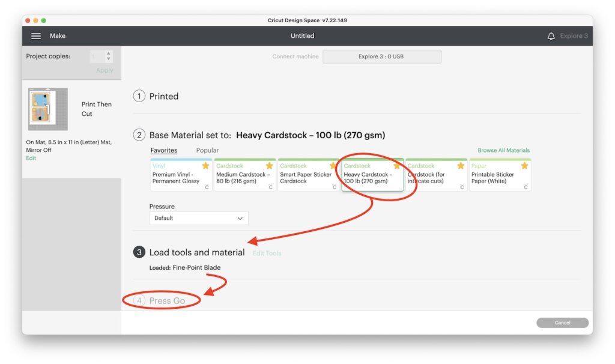The width and height of the screenshot is (615, 364).
Task: Open notifications bell
Action: pos(551,36)
